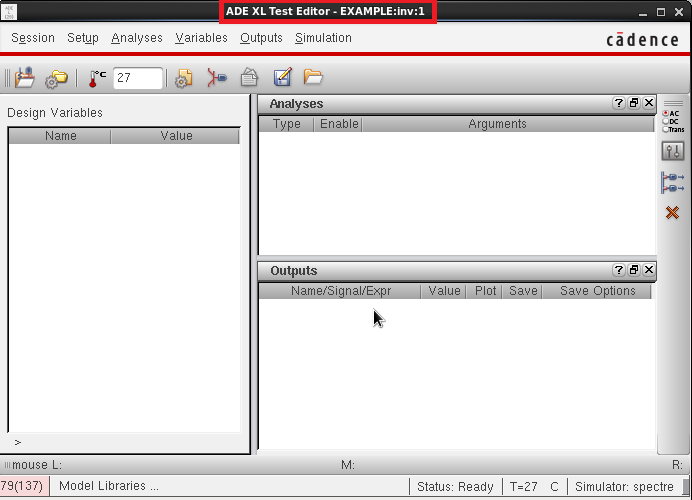Screen dimensions: 692x500
Task: Click the thermometer temperature icon
Action: pyautogui.click(x=97, y=79)
